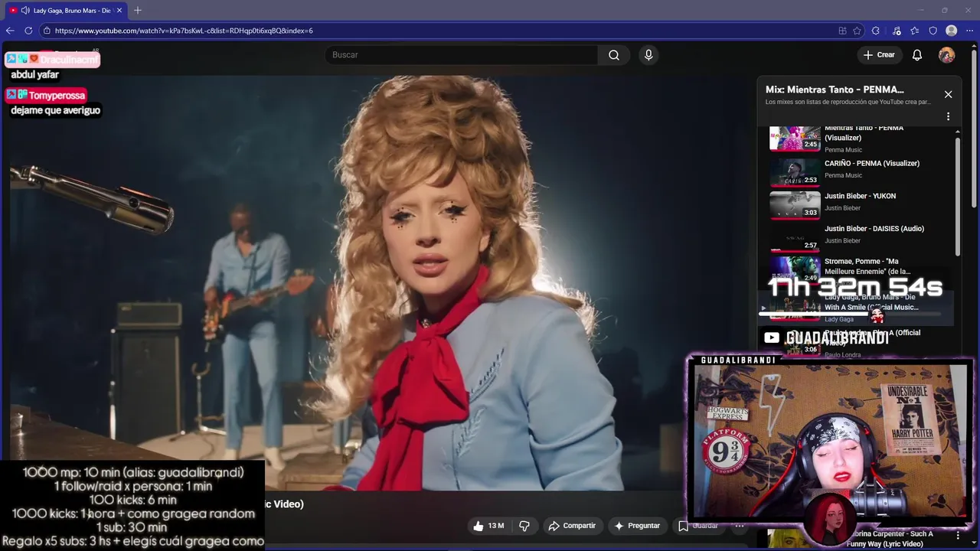Viewport: 980px width, 551px height.
Task: Mute the tab using the speaker icon
Action: coord(25,11)
